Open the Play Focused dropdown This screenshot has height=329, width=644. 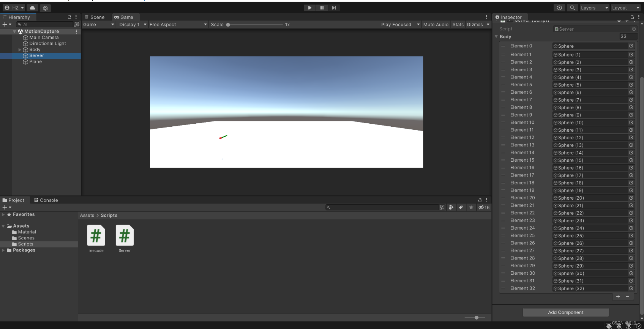(x=400, y=25)
